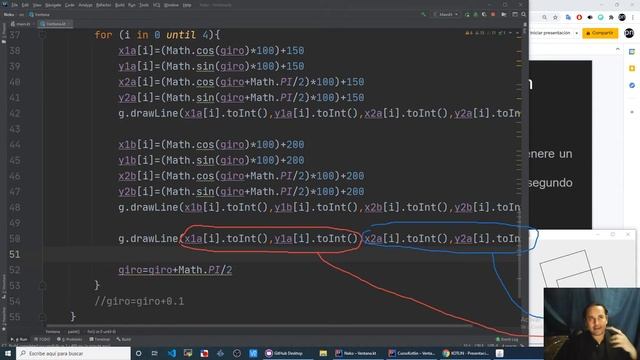Click the Windows taskbar search box

pyautogui.click(x=73, y=353)
